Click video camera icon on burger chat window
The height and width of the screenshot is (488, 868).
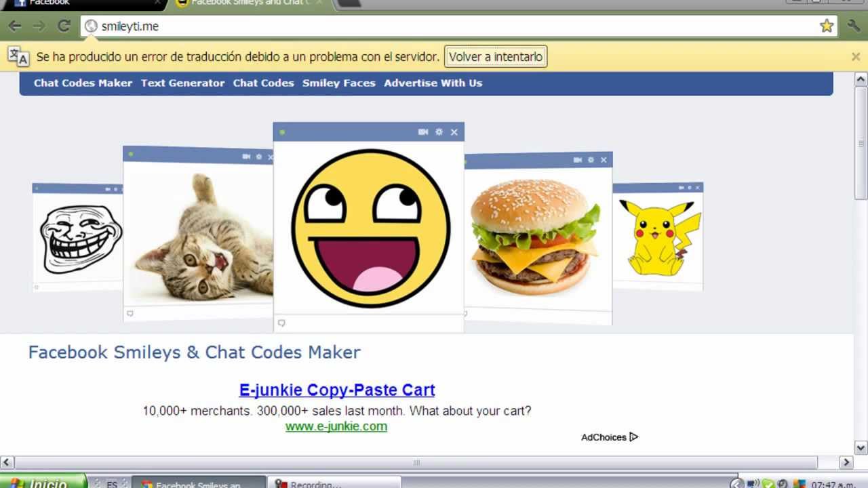click(x=578, y=160)
